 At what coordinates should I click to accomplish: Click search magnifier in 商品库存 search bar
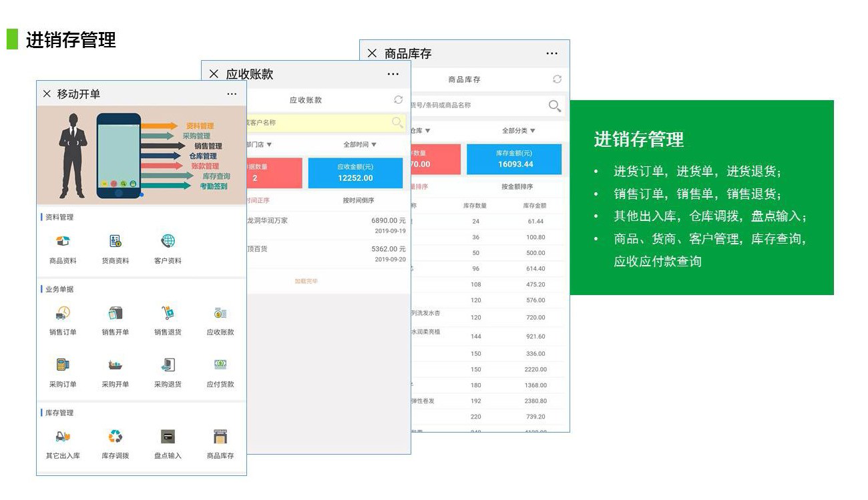pyautogui.click(x=554, y=105)
